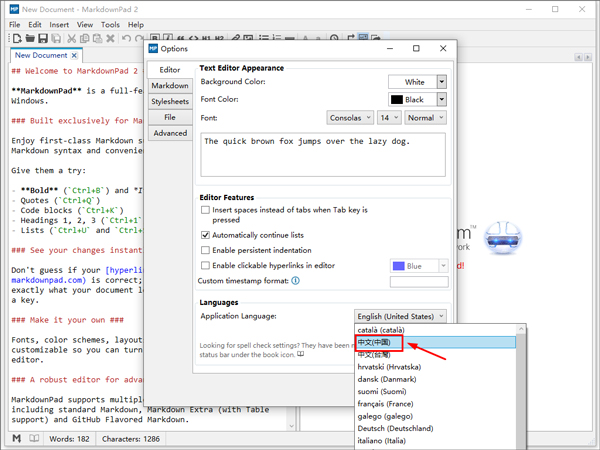Switch to the Stylesheets options tab
The height and width of the screenshot is (450, 600).
170,102
